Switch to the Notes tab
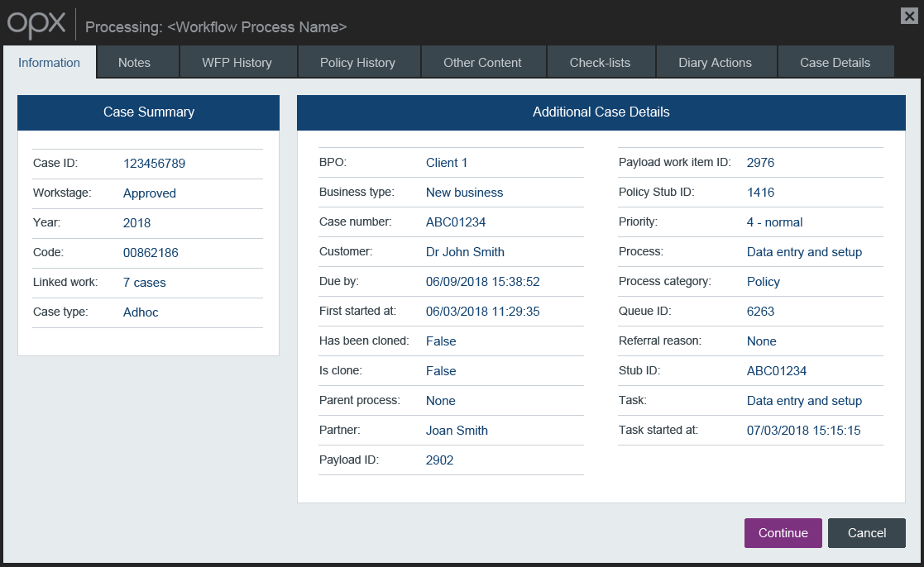924x567 pixels. click(135, 62)
